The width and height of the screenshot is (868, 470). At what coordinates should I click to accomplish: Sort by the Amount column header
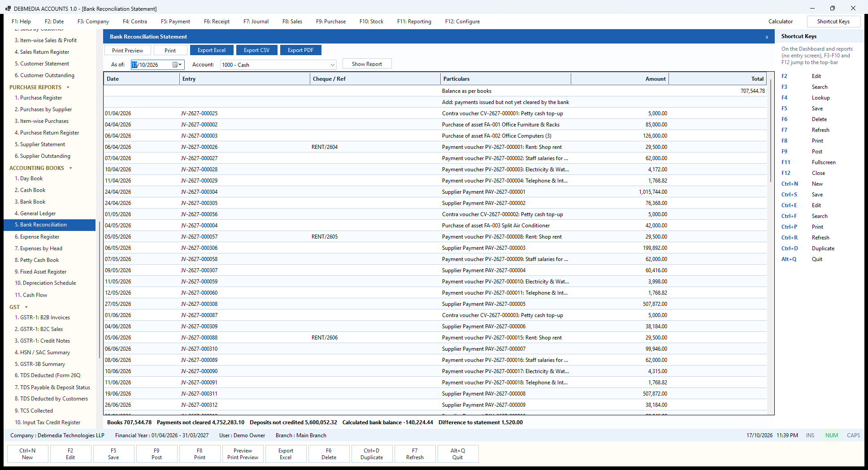click(620, 79)
